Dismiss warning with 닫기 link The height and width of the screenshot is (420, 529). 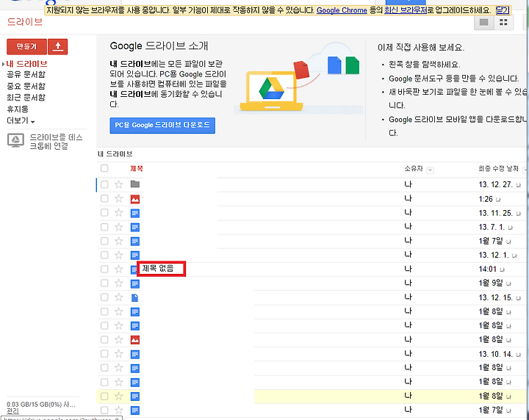[x=503, y=10]
